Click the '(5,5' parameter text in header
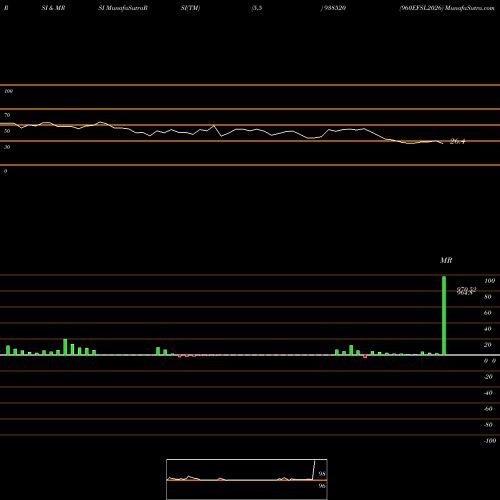Viewport: 500px width, 500px height. [257, 8]
